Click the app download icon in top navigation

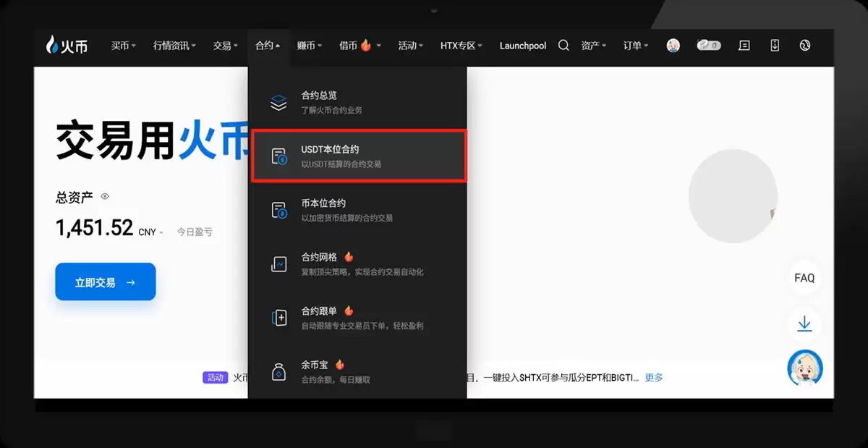pos(774,45)
